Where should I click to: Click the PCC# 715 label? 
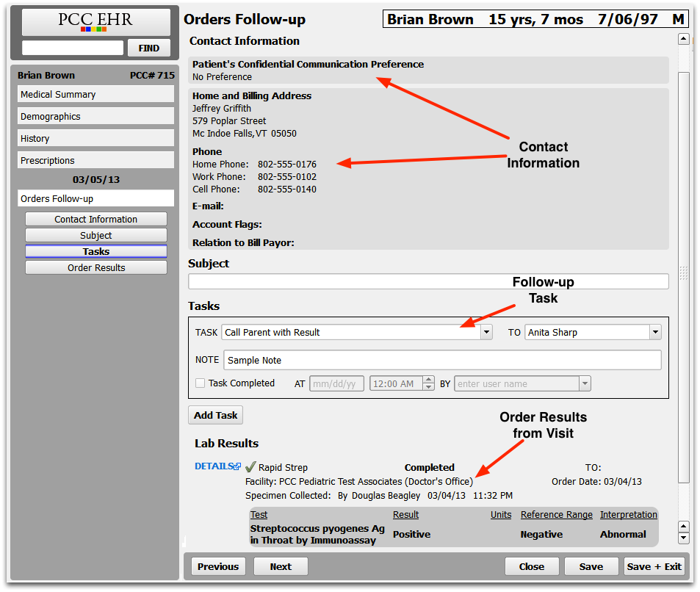(152, 75)
